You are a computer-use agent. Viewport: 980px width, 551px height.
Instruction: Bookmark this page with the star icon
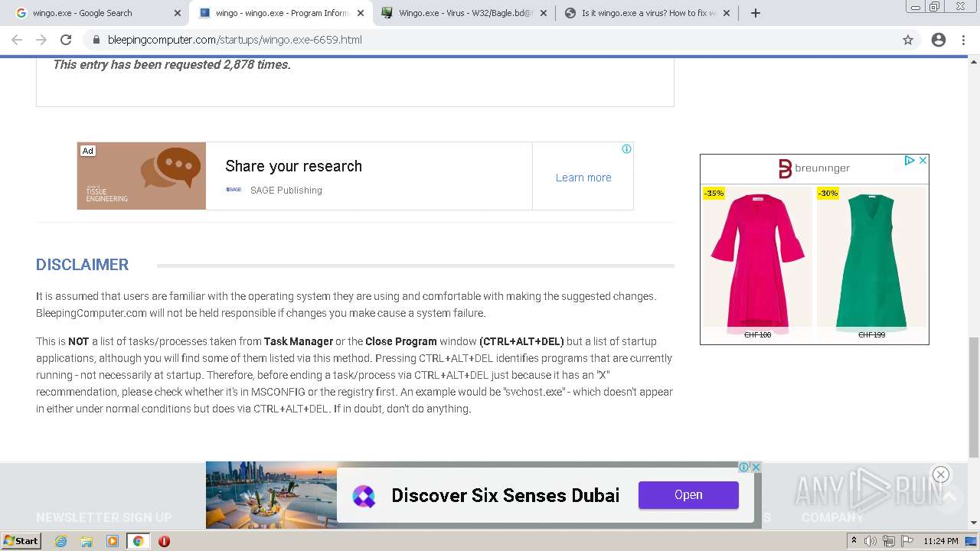pos(908,40)
